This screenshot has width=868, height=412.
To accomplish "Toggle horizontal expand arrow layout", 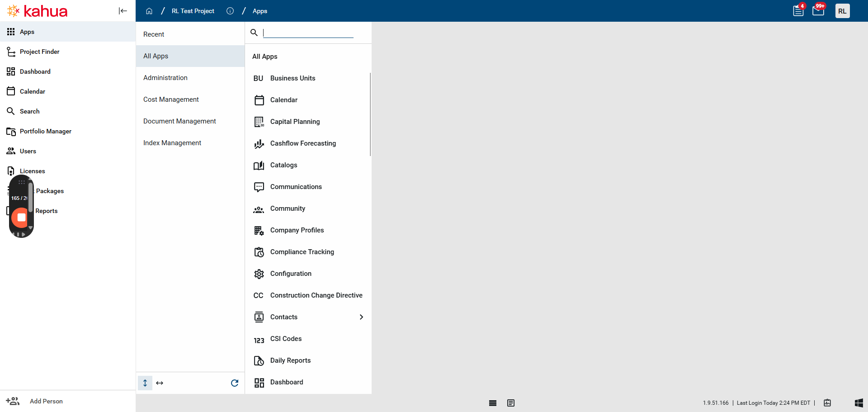I will pyautogui.click(x=160, y=383).
